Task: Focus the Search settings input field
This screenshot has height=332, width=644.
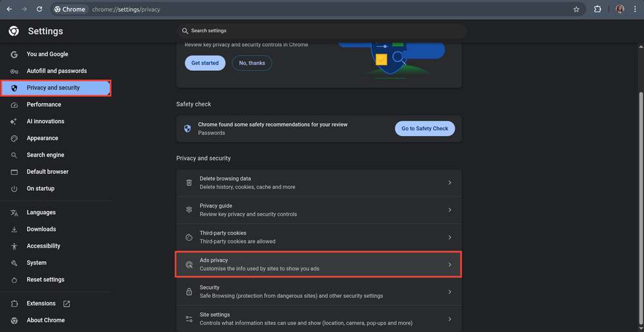Action: click(x=322, y=31)
